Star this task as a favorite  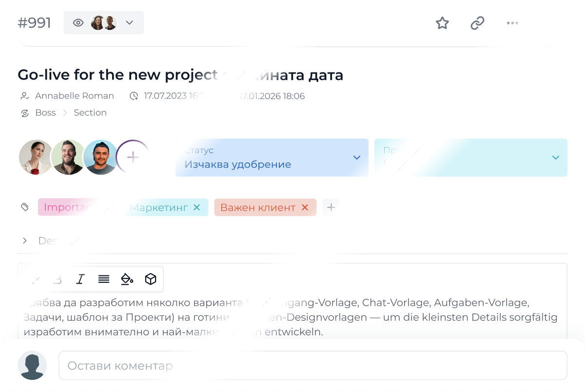coord(442,23)
